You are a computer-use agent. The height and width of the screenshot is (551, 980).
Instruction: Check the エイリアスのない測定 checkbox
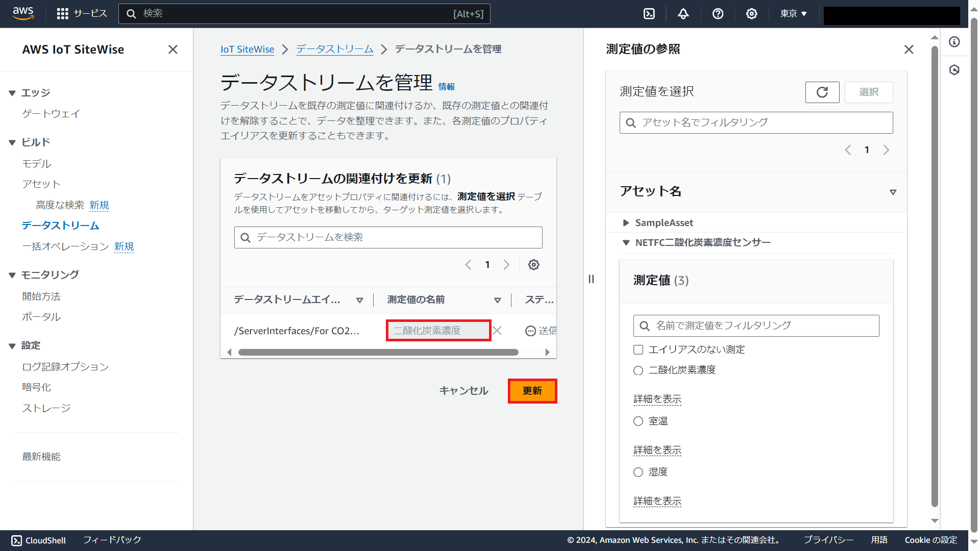pos(638,349)
